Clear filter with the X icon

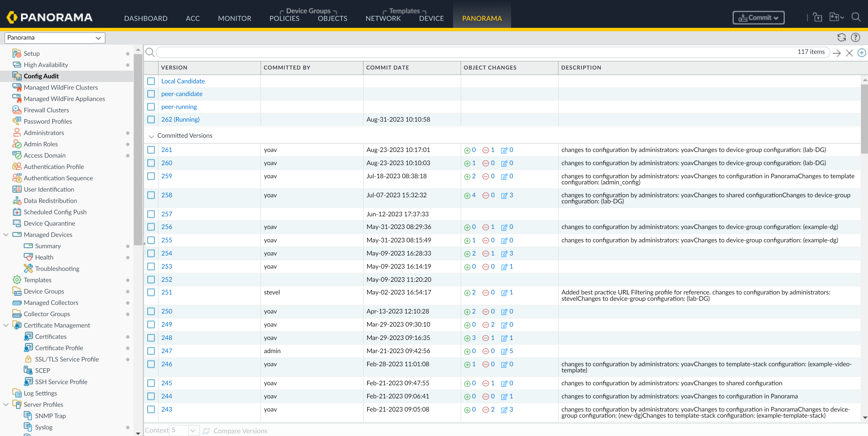point(849,53)
